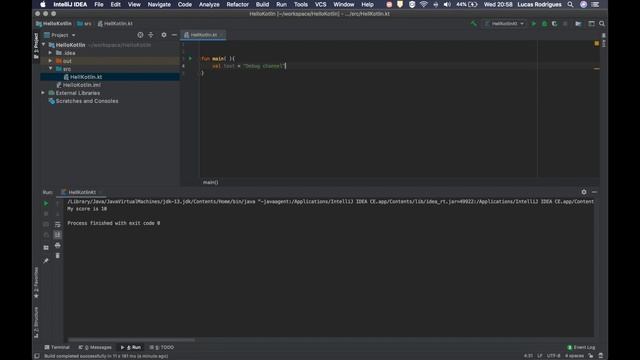Open the UTF-8 encoding selector in status bar
The image size is (640, 360).
tap(553, 356)
